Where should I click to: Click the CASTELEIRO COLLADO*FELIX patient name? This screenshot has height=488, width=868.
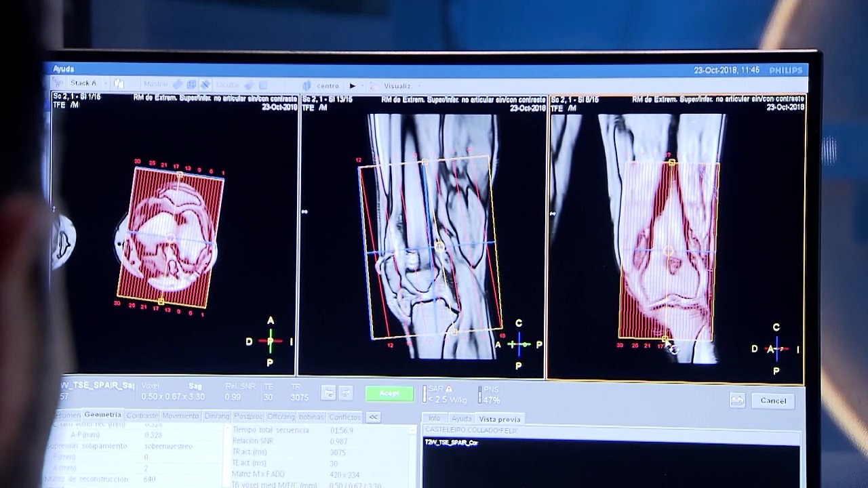pyautogui.click(x=470, y=430)
